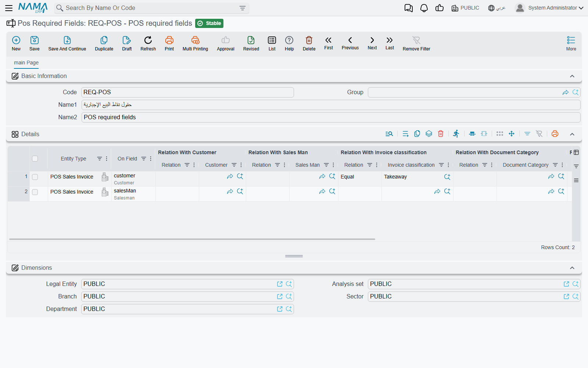Open the hamburger main menu
The width and height of the screenshot is (588, 368).
pyautogui.click(x=9, y=8)
